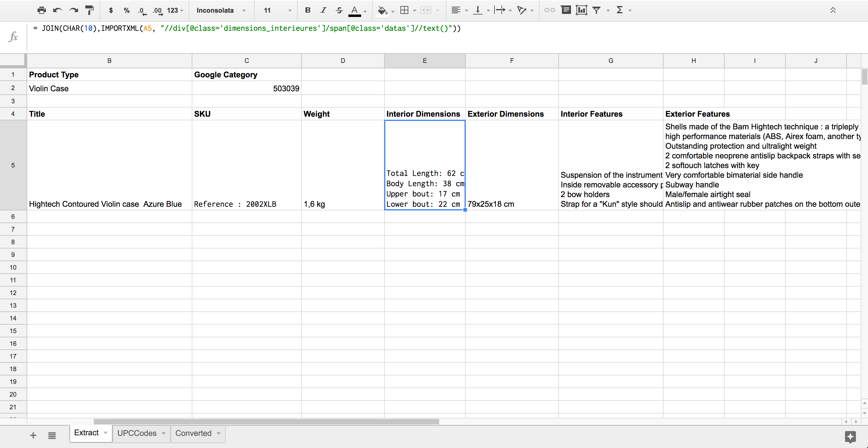Switch to the Converted sheet tab

(194, 433)
